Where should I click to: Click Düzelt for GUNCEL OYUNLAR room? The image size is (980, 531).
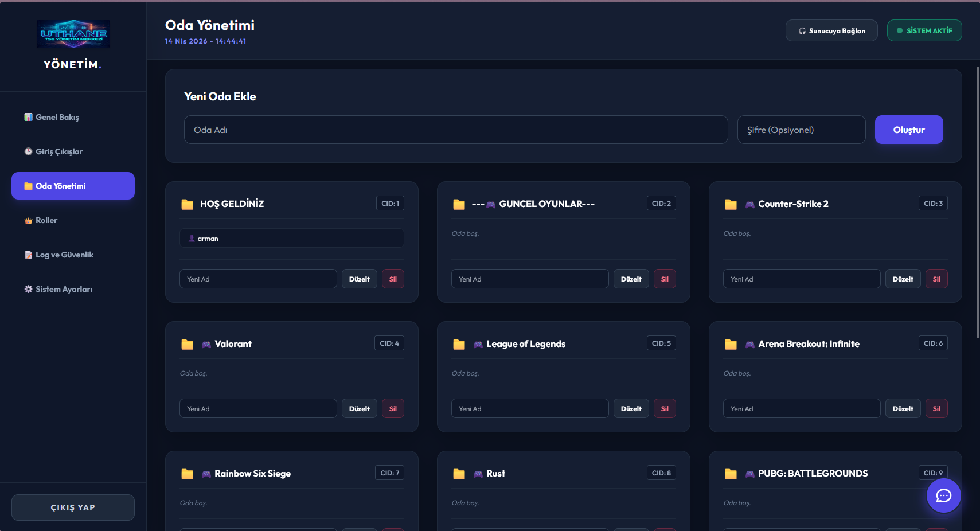[x=631, y=279]
